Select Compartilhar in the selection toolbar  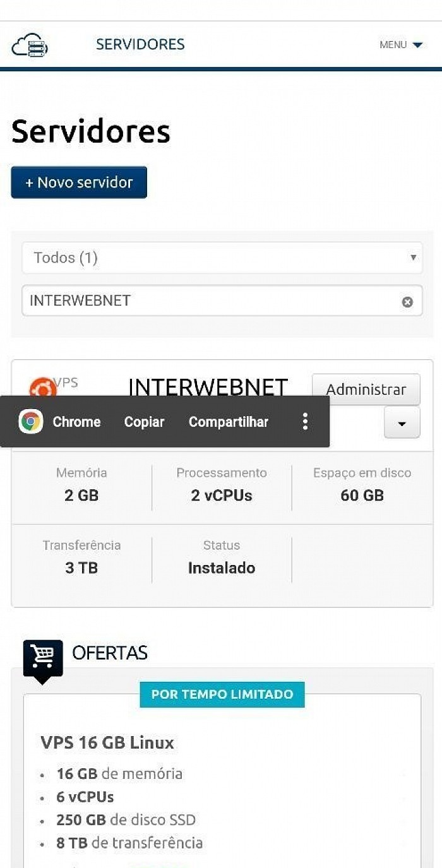point(229,422)
